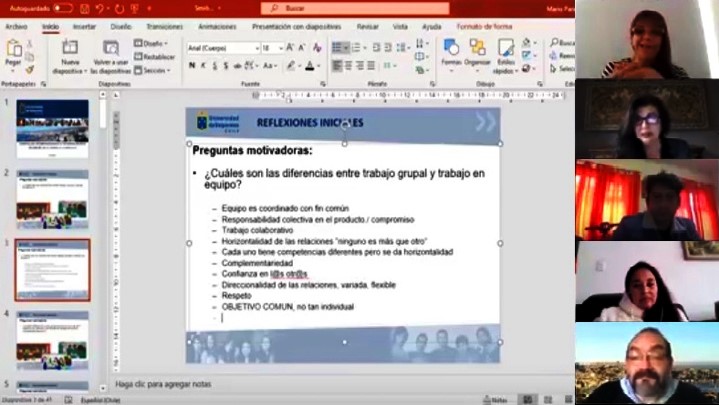The height and width of the screenshot is (405, 719).
Task: Toggle italic K formatting
Action: pos(203,66)
